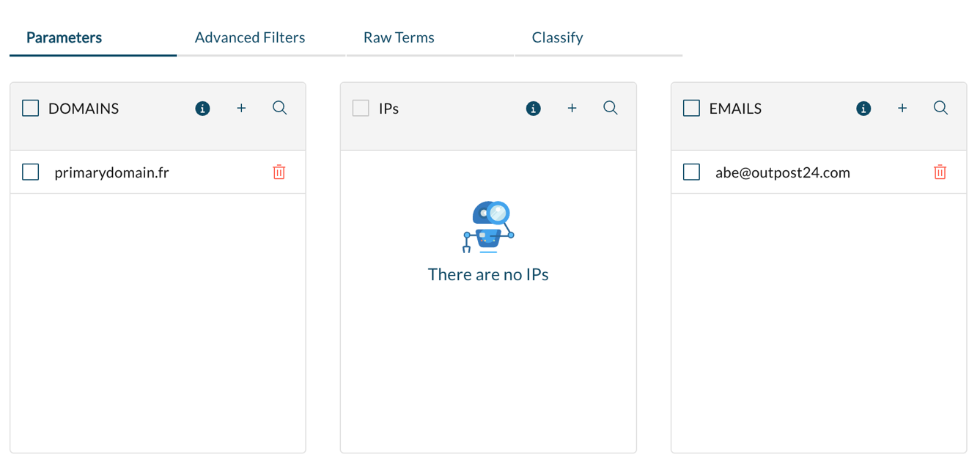Select the Parameters tab
980x460 pixels.
[x=64, y=37]
